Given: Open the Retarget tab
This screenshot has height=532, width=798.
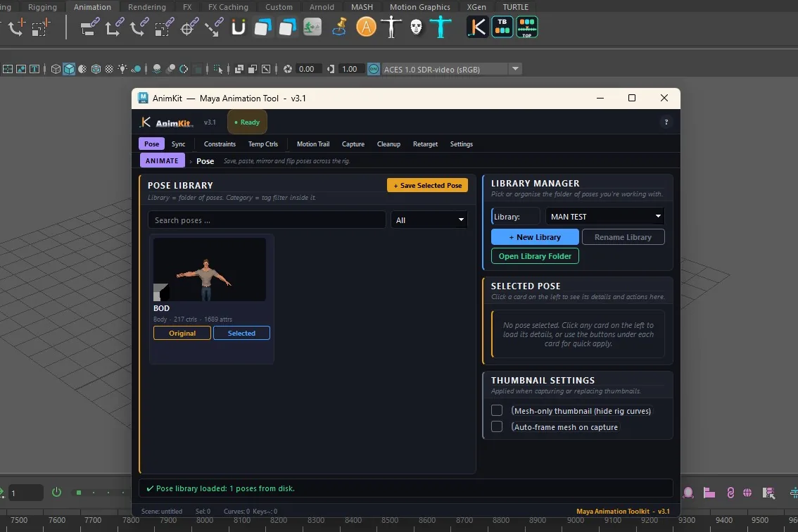Looking at the screenshot, I should [426, 144].
